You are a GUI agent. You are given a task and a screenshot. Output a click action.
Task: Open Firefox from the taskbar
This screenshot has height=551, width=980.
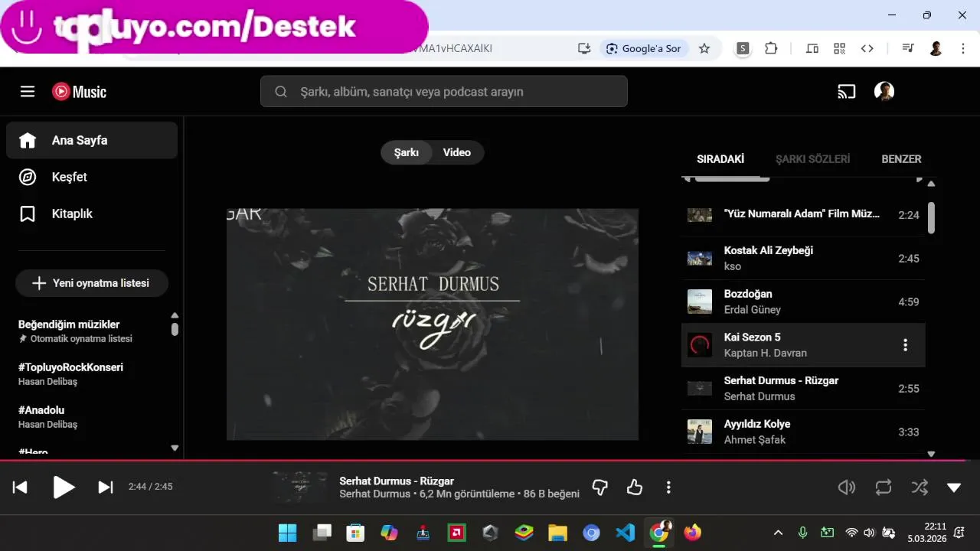pos(692,533)
